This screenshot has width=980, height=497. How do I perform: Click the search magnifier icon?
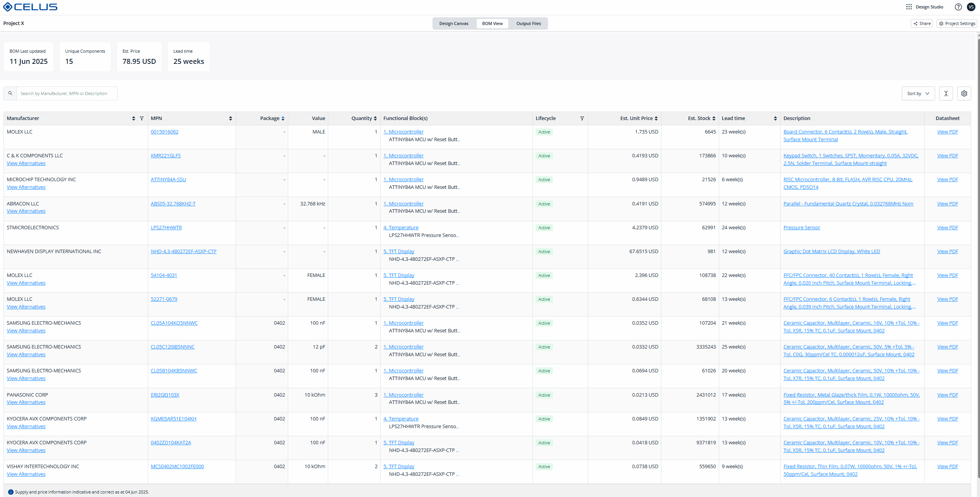[x=10, y=93]
